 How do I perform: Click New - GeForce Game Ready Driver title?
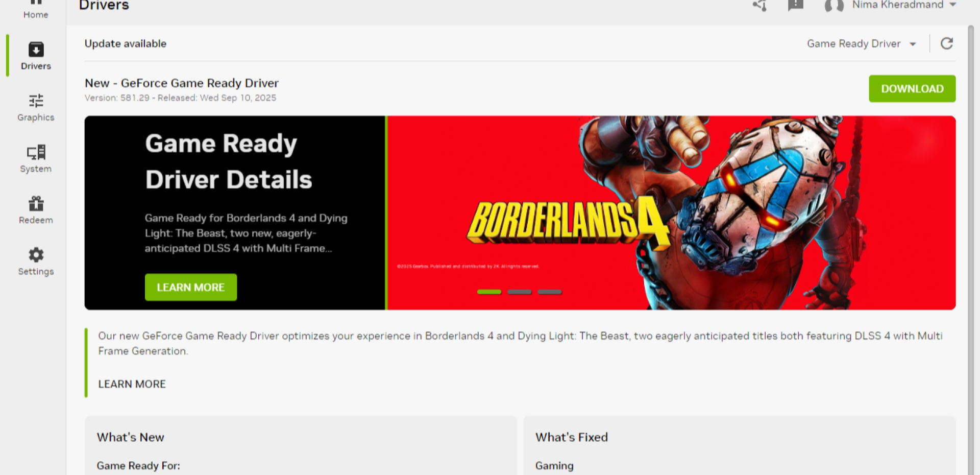tap(182, 83)
